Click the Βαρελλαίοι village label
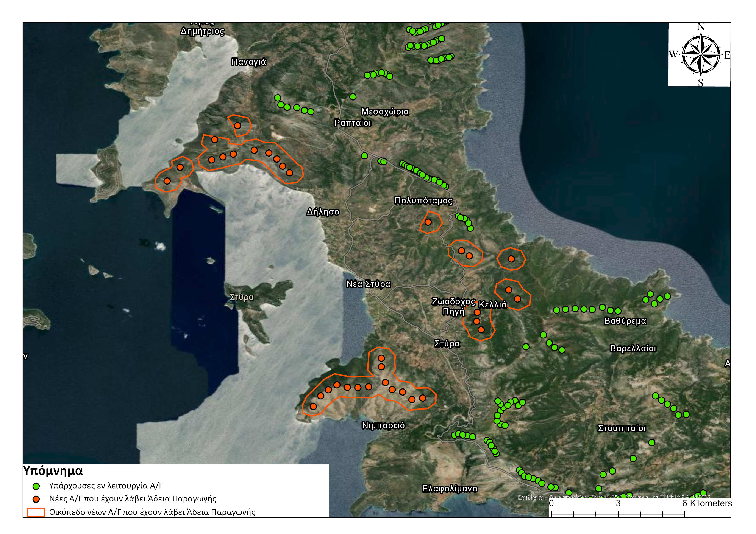Image resolution: width=756 pixels, height=534 pixels. [x=633, y=348]
